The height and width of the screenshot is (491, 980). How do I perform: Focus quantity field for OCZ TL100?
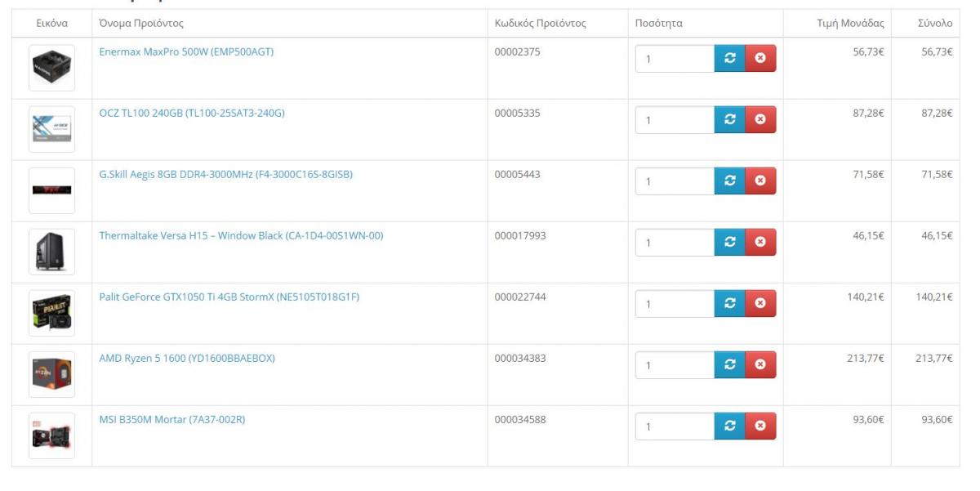coord(675,120)
